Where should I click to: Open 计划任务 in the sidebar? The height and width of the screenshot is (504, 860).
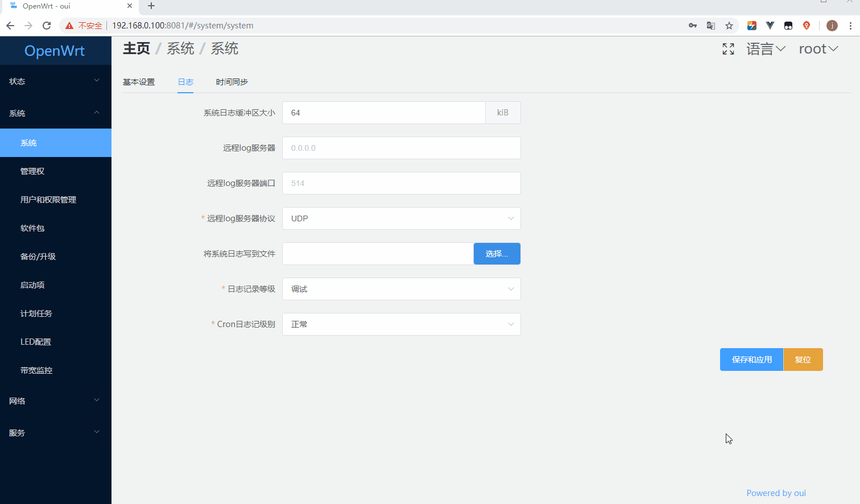point(36,313)
